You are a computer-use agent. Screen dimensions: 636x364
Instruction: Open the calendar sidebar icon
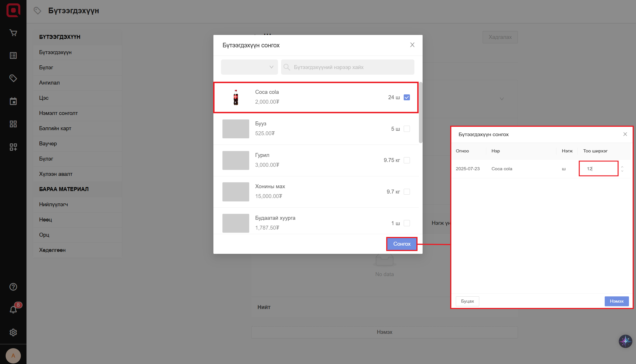pos(13,101)
